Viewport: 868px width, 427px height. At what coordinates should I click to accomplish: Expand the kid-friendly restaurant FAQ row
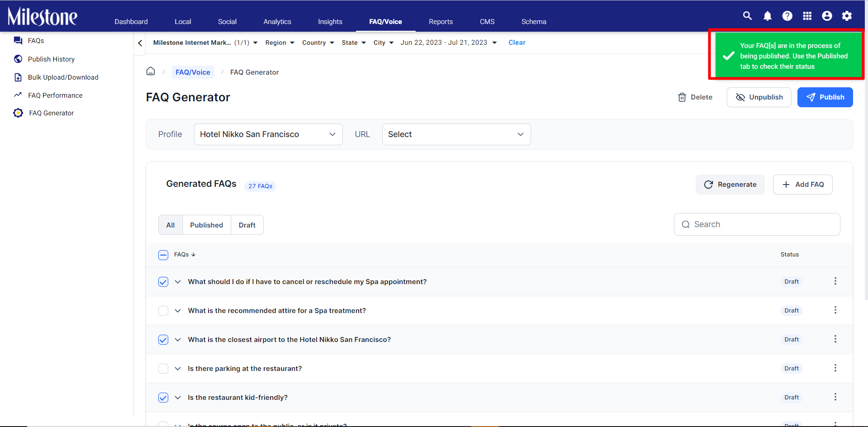(x=178, y=398)
